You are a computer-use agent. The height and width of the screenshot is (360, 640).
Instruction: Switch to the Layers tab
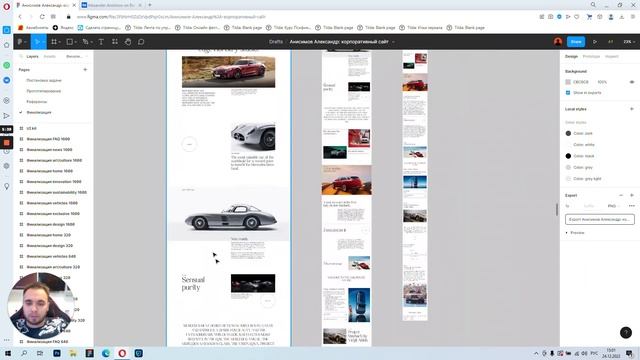coord(32,56)
